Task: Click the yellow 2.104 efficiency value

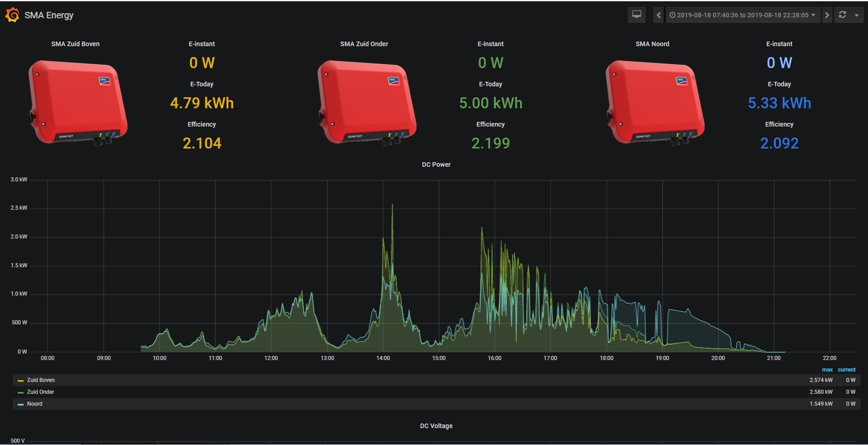Action: tap(202, 143)
